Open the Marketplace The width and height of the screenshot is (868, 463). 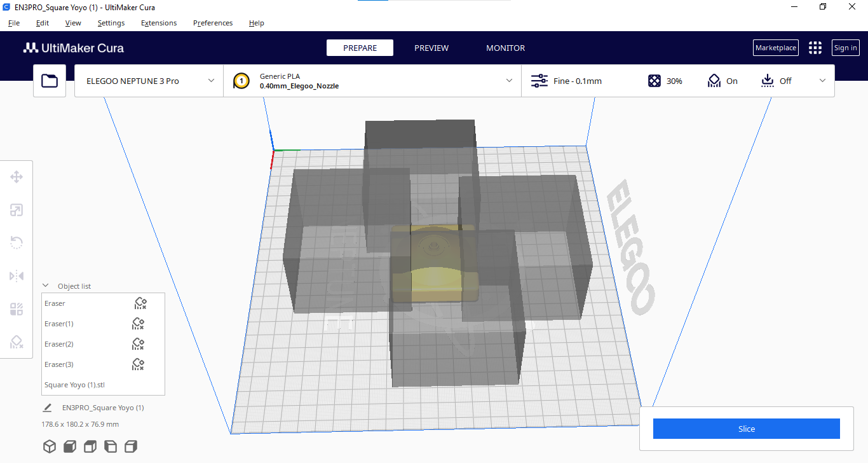pyautogui.click(x=775, y=48)
